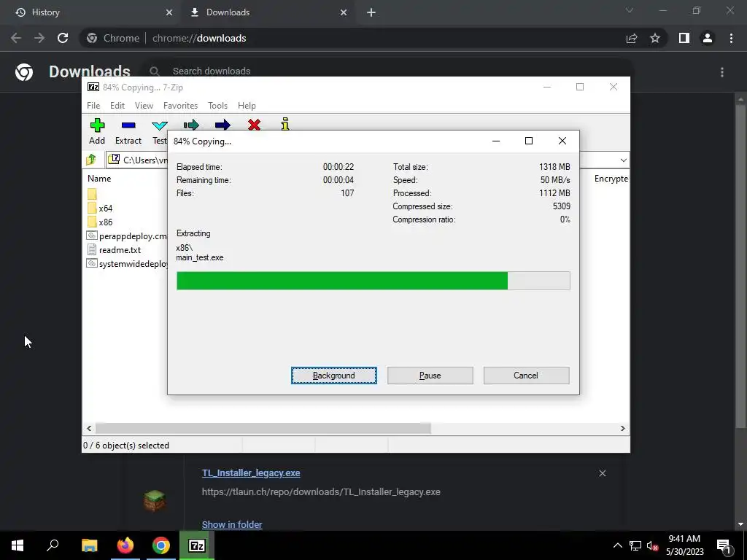Click the Copy green arrow icon
The width and height of the screenshot is (747, 560).
tap(191, 125)
